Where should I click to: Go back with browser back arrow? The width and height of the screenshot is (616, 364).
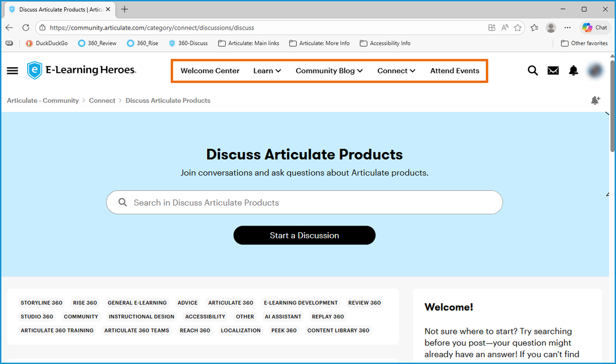tap(9, 28)
